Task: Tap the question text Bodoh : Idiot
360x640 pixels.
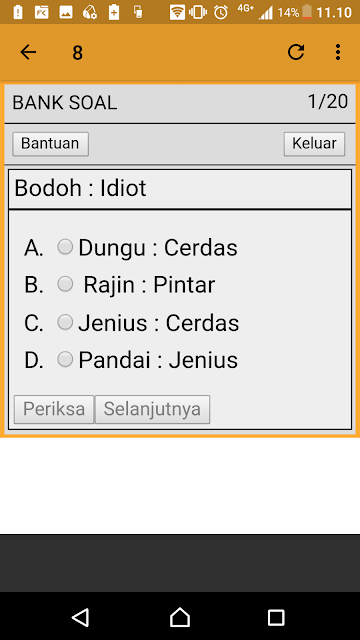Action: tap(80, 188)
